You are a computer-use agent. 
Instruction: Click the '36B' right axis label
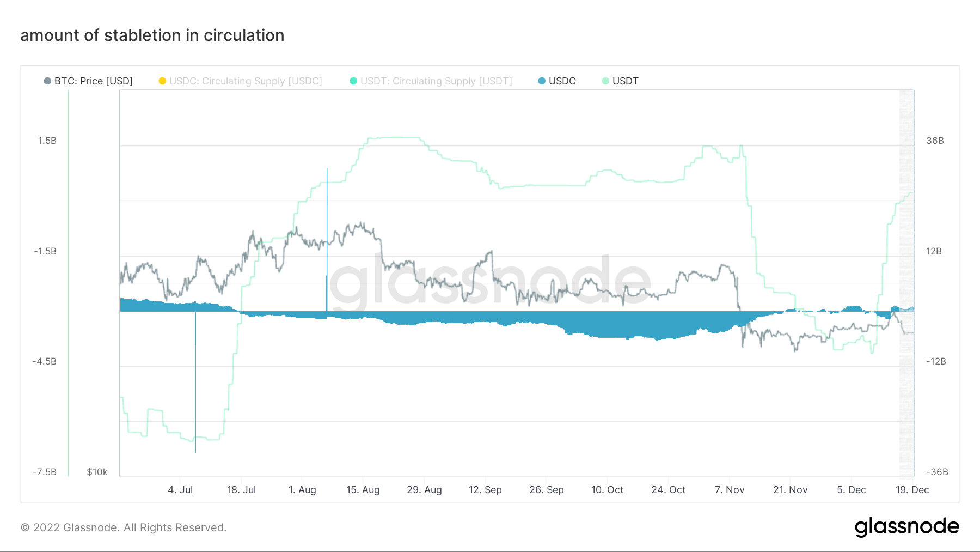pyautogui.click(x=935, y=141)
